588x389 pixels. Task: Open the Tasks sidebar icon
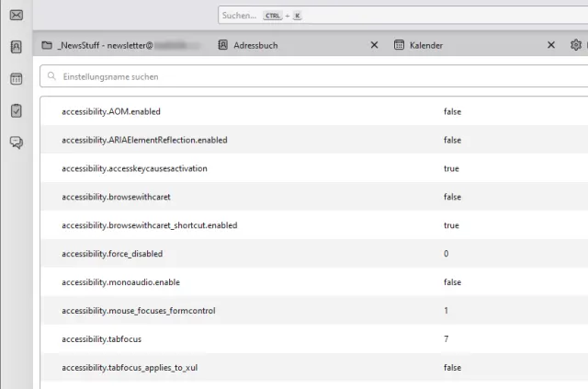point(16,110)
